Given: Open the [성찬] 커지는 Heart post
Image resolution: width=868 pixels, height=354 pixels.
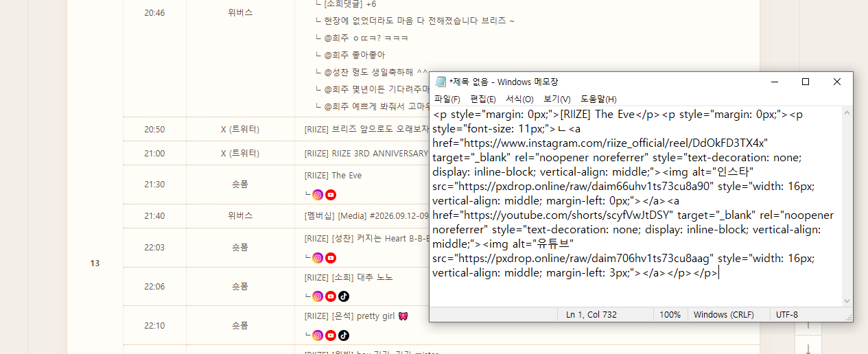Looking at the screenshot, I should (x=366, y=239).
